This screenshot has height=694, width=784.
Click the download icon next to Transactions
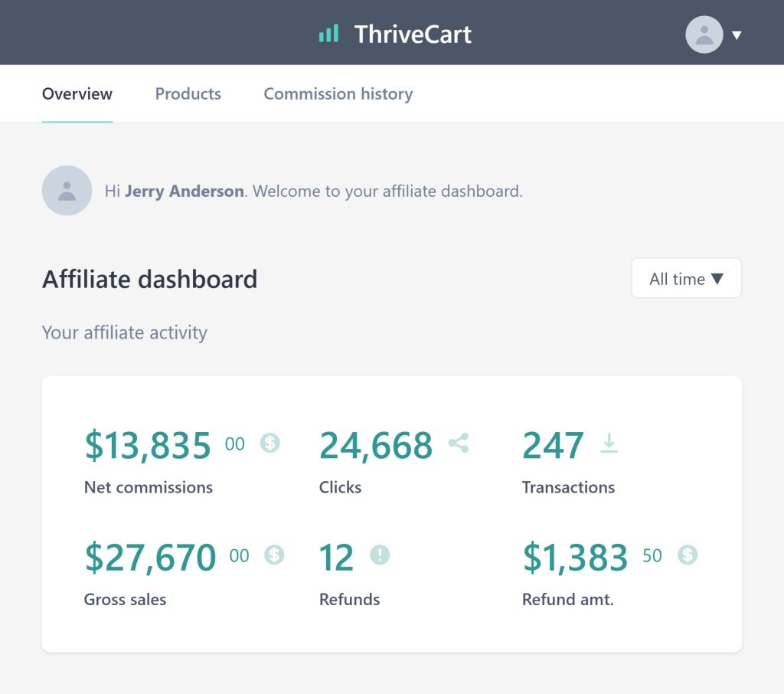coord(609,443)
